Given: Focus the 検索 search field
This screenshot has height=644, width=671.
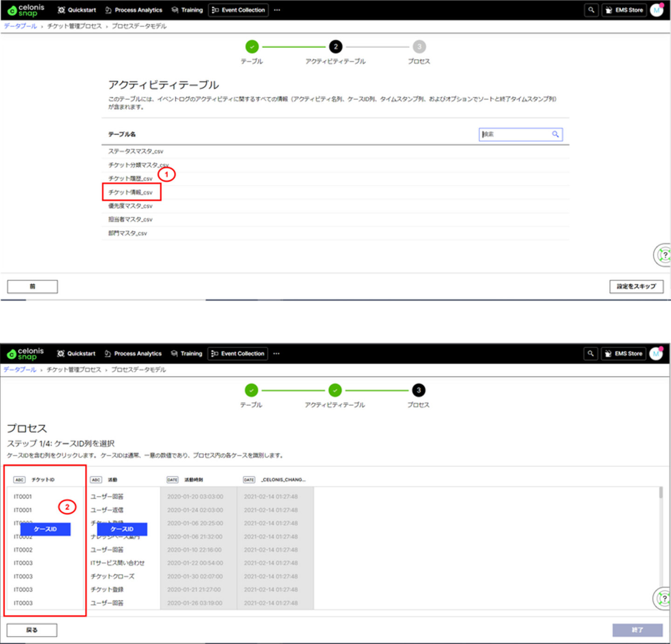Looking at the screenshot, I should pos(520,134).
